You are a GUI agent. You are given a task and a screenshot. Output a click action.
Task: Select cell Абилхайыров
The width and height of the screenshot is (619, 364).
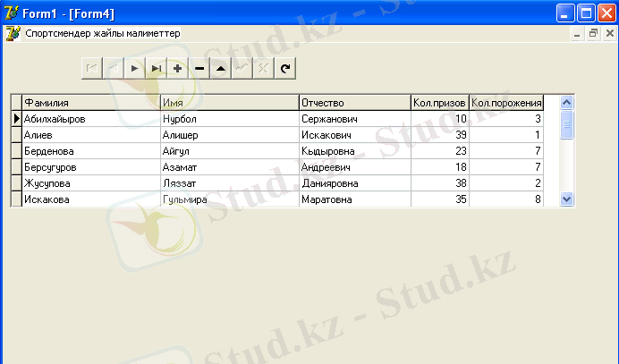pyautogui.click(x=91, y=119)
